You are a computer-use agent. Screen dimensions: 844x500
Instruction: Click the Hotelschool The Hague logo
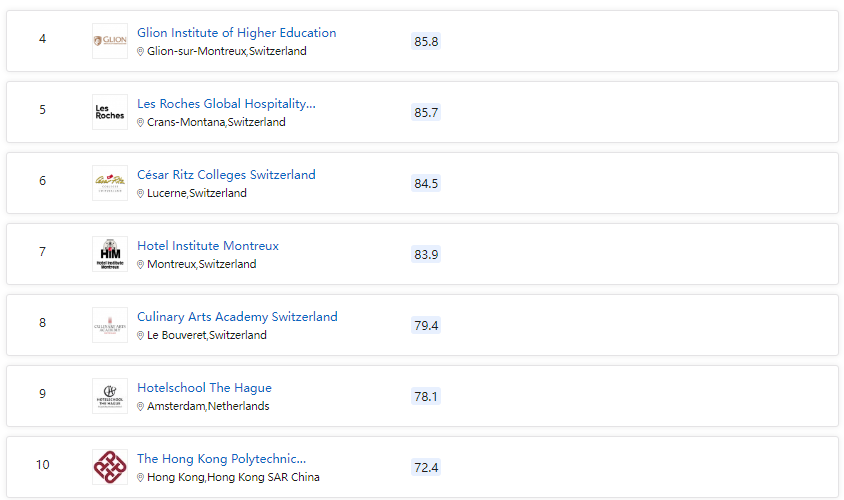coord(110,396)
